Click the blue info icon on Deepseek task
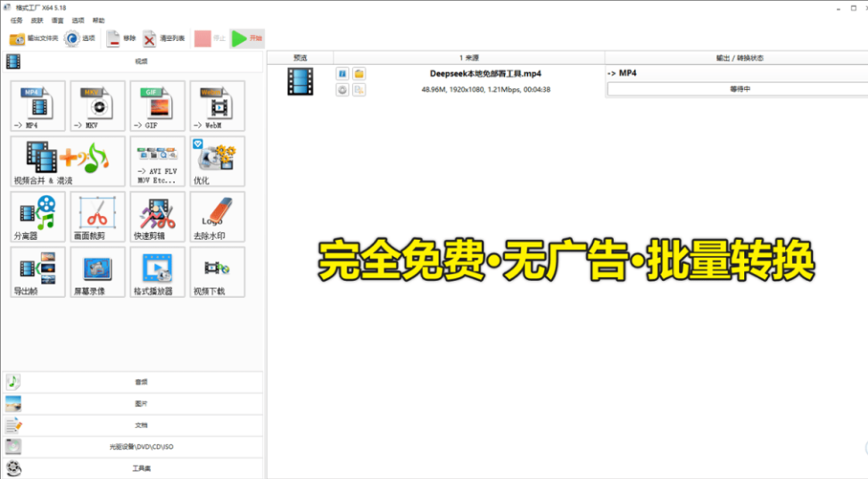Image resolution: width=868 pixels, height=479 pixels. 342,74
